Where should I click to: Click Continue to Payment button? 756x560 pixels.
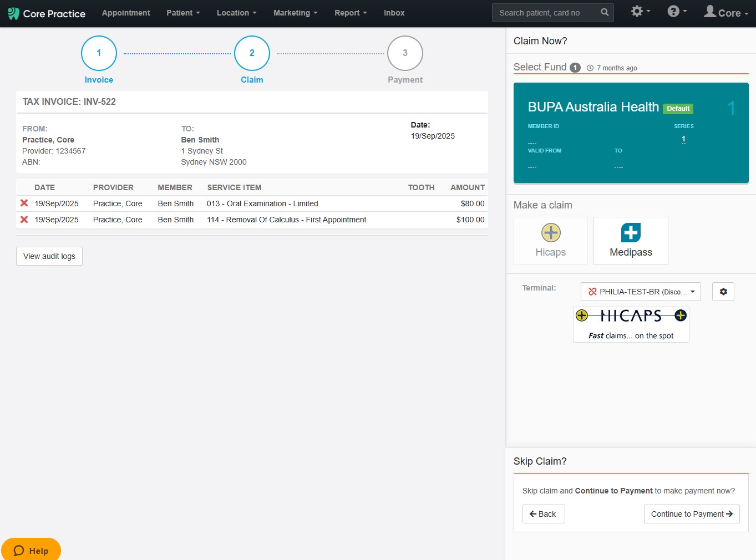click(692, 514)
